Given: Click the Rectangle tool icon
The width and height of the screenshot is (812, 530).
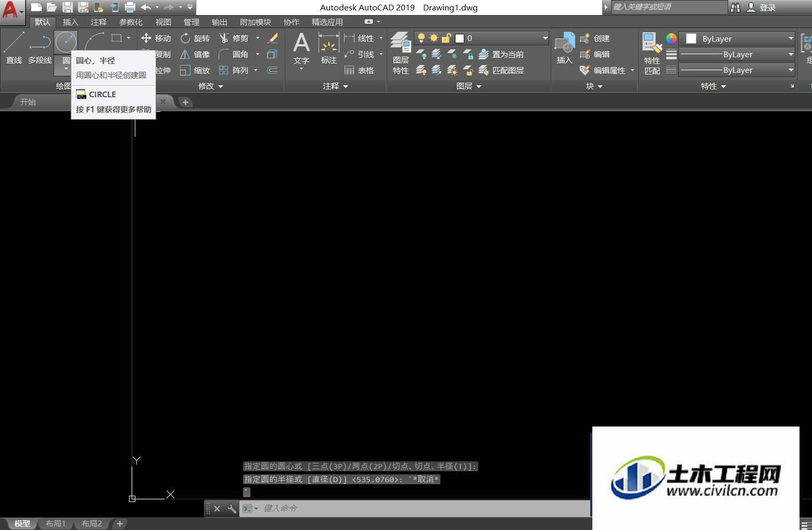Looking at the screenshot, I should coord(117,38).
